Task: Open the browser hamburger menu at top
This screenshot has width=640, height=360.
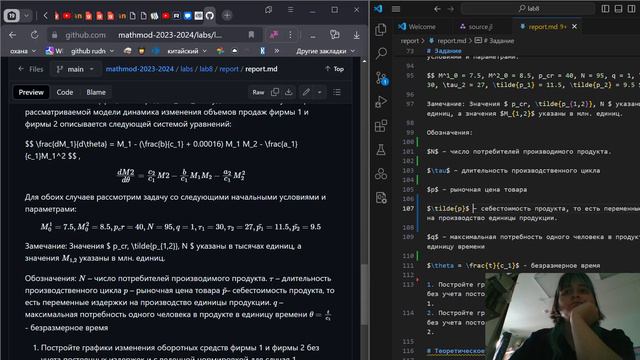Action: point(290,9)
